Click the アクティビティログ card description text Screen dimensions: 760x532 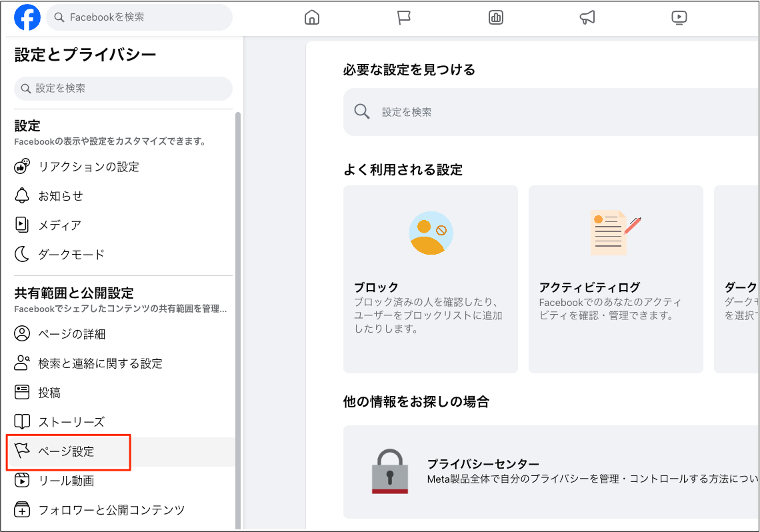tap(610, 309)
